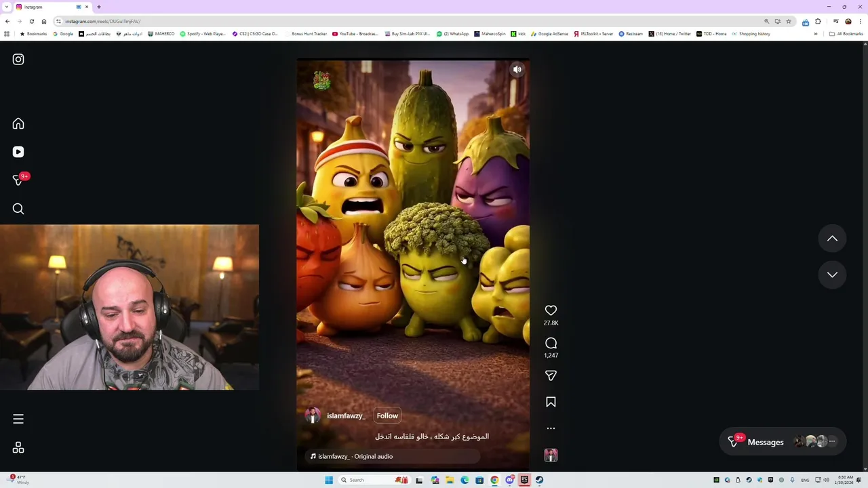Open direct messages icon with 9+ badge in sidebar

point(18,180)
